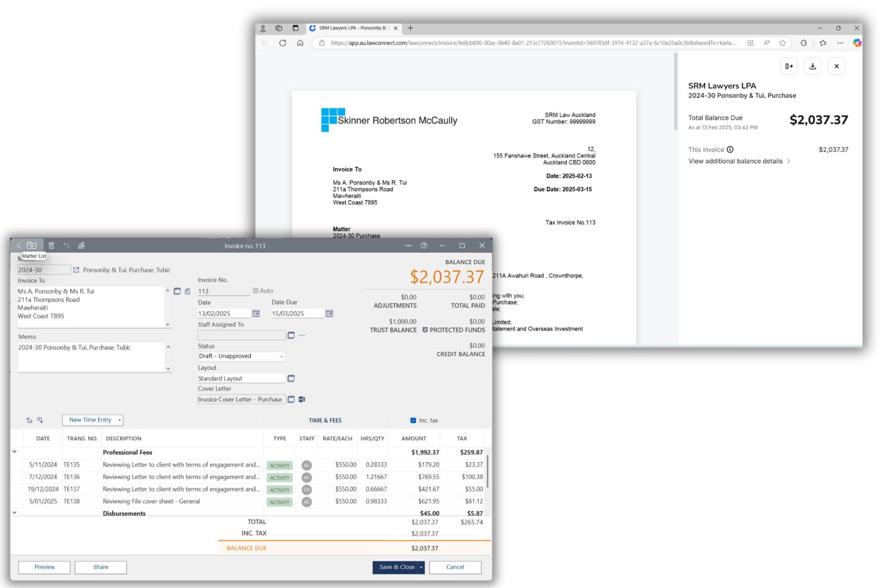Open browser extensions puzzle icon
The height and width of the screenshot is (588, 882).
[x=804, y=43]
